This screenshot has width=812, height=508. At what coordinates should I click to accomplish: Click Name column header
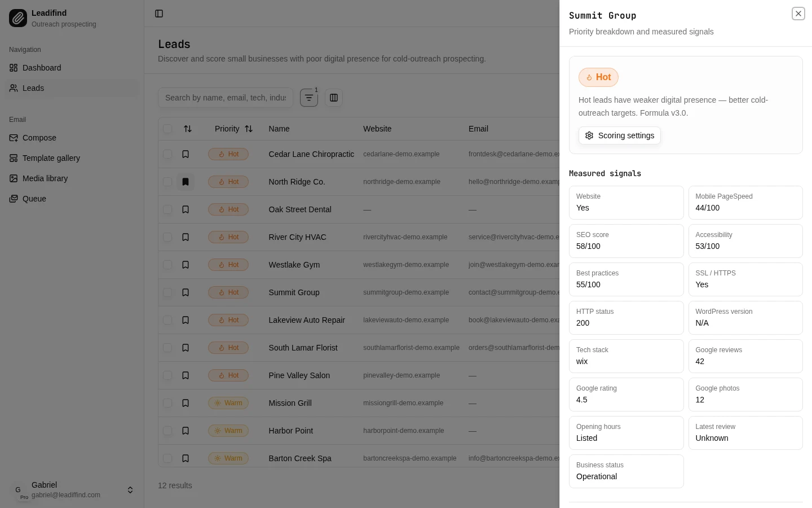279,129
